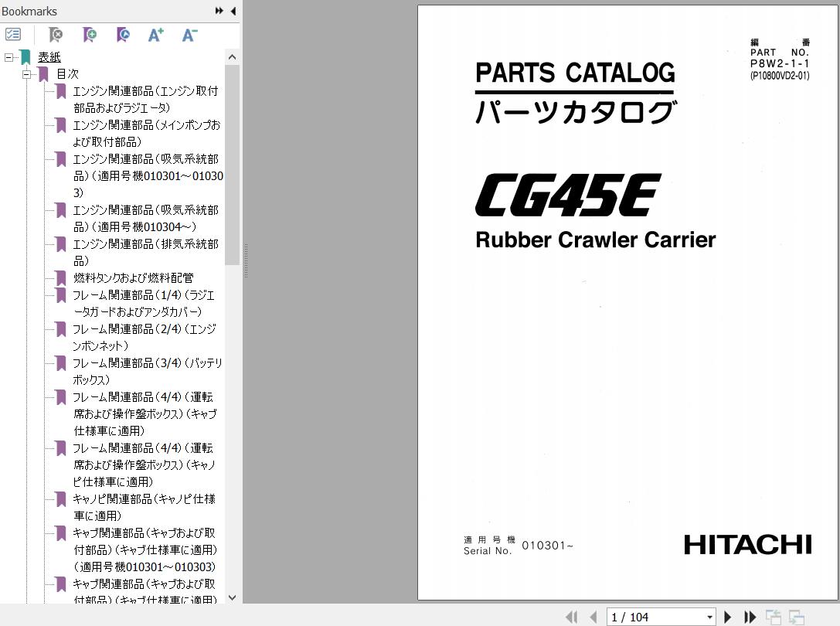Open bookmark フレーム関連部品(2/4) エンジンボンネット
This screenshot has width=840, height=626.
click(145, 337)
